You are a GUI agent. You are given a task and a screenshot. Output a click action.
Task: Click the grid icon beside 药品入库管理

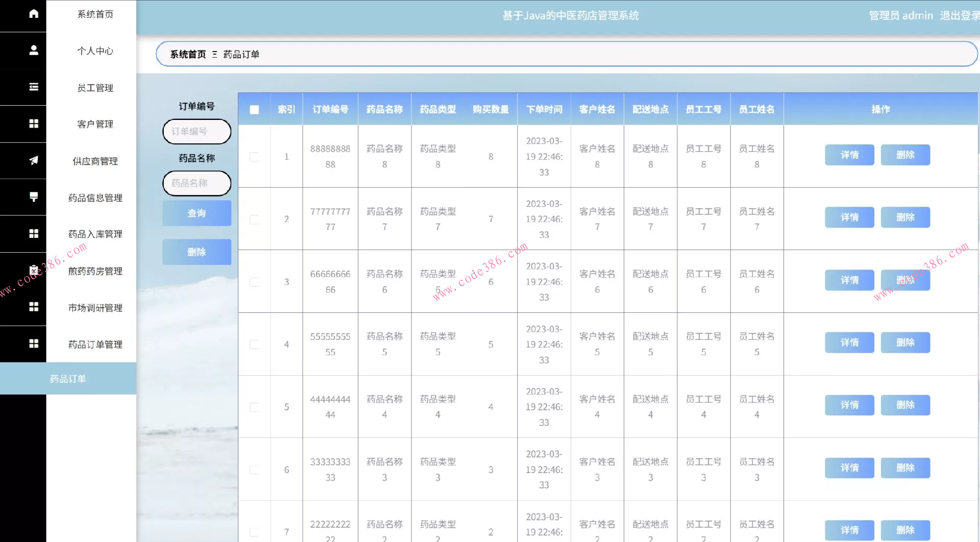coord(34,233)
